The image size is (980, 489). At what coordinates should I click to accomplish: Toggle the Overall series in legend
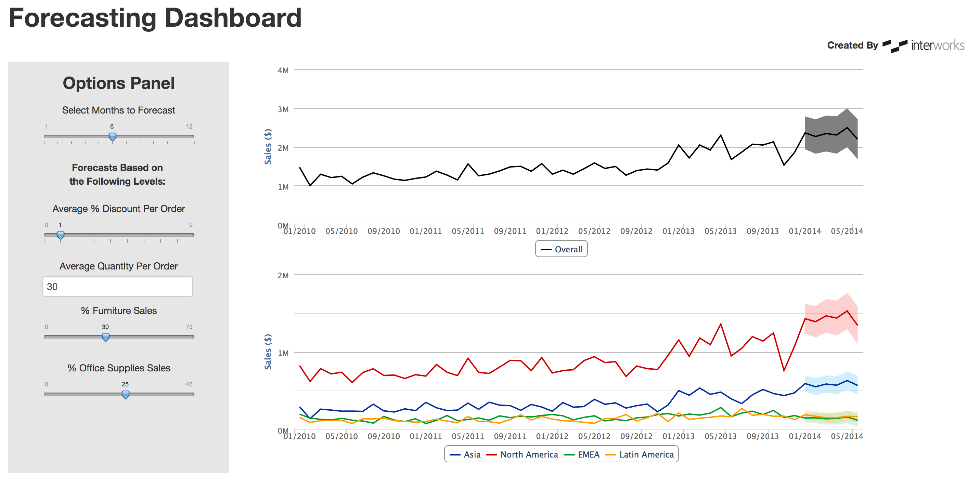[x=562, y=249]
